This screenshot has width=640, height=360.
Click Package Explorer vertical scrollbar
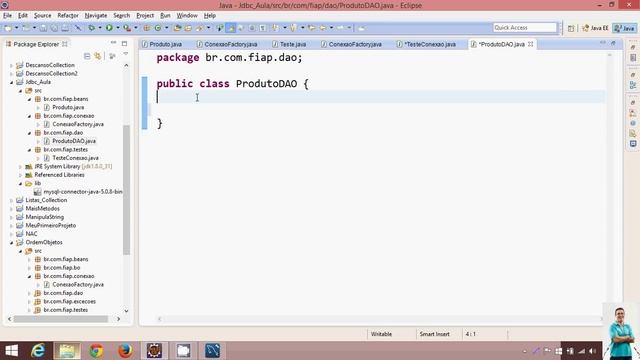pyautogui.click(x=126, y=189)
